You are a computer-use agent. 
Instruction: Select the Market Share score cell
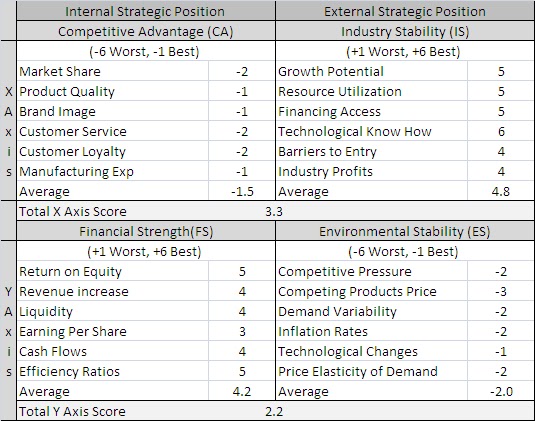point(242,71)
